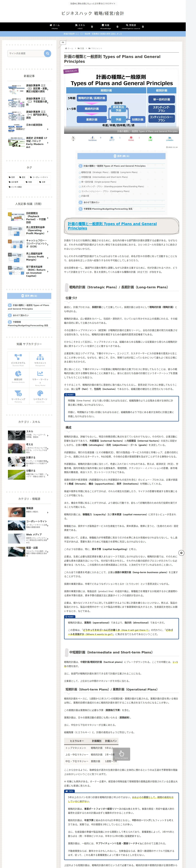
Task: Close the sidebar 目次 table of contents
Action: [29, 296]
